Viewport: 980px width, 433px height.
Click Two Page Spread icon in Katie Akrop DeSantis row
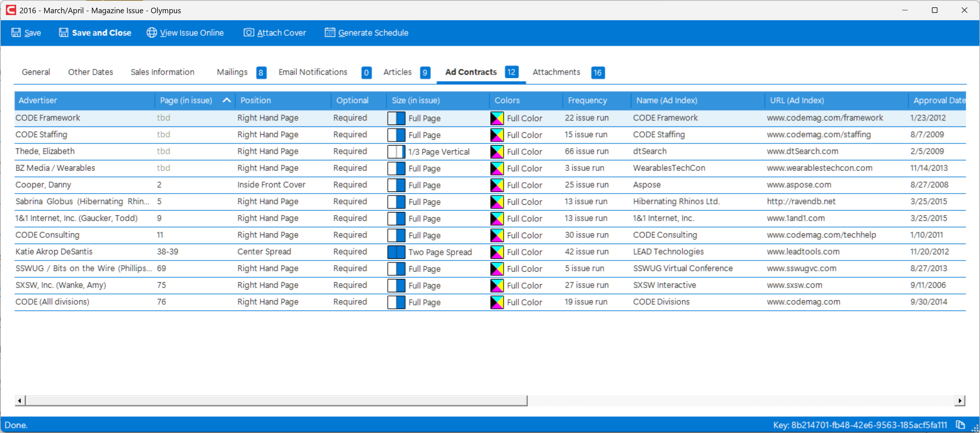click(396, 252)
